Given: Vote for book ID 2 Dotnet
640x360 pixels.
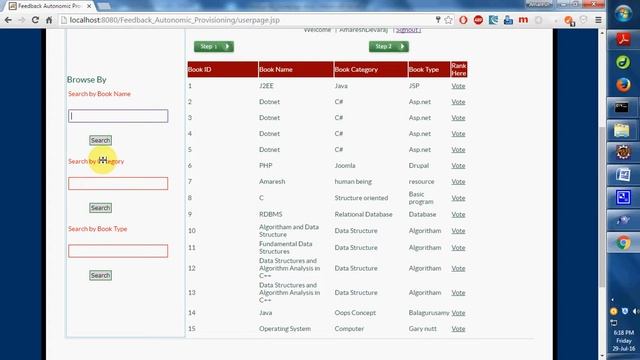Looking at the screenshot, I should click(x=458, y=102).
